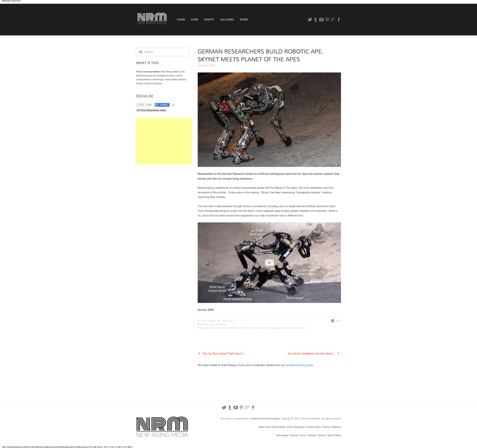Open the Disqus troubleshooting guide link

pyautogui.click(x=299, y=365)
